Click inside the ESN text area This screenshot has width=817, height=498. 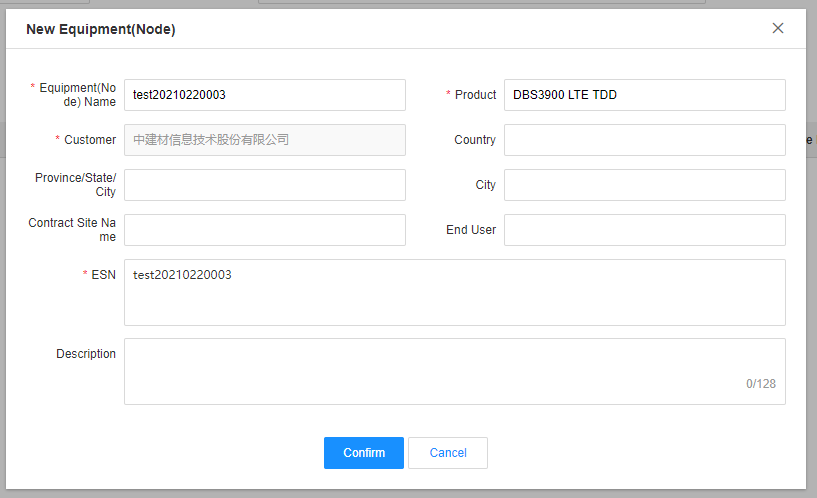455,292
